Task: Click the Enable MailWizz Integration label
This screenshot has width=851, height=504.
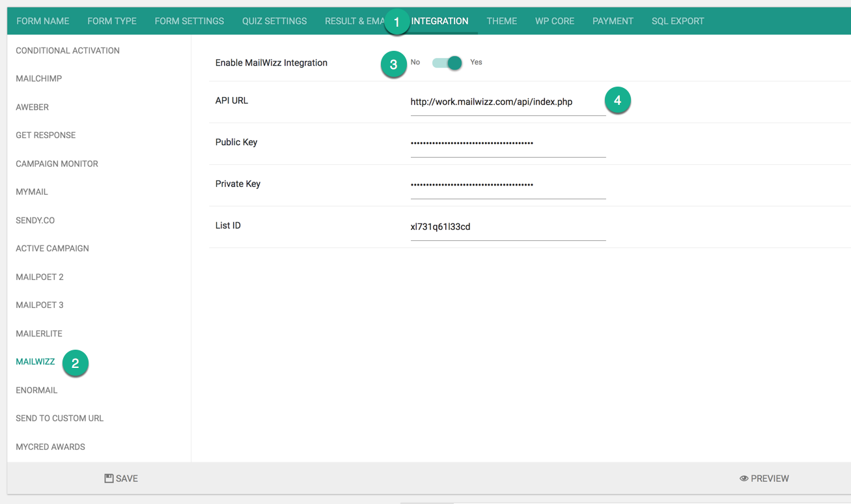Action: [x=272, y=63]
